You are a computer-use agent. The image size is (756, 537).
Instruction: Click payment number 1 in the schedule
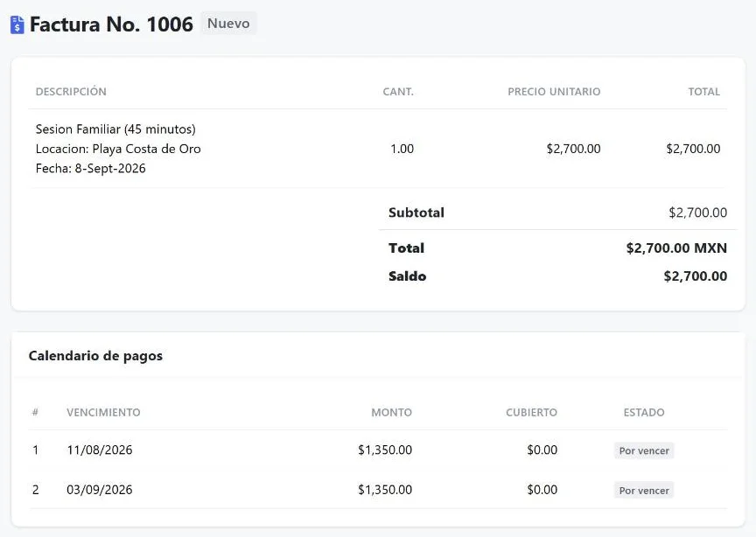pos(35,450)
